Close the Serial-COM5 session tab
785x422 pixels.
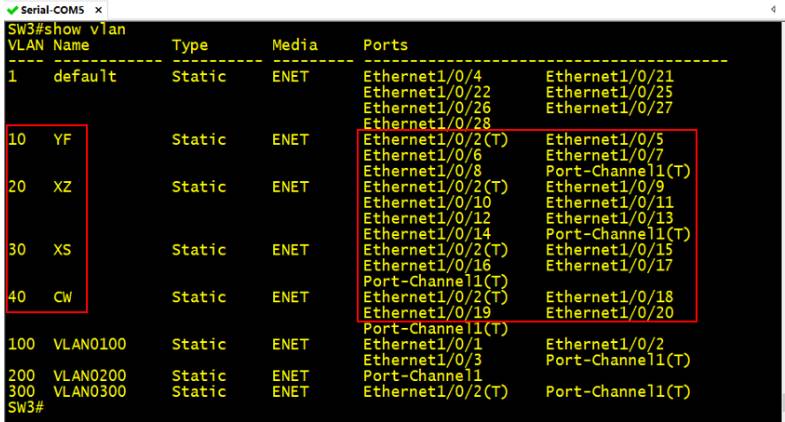coord(99,10)
